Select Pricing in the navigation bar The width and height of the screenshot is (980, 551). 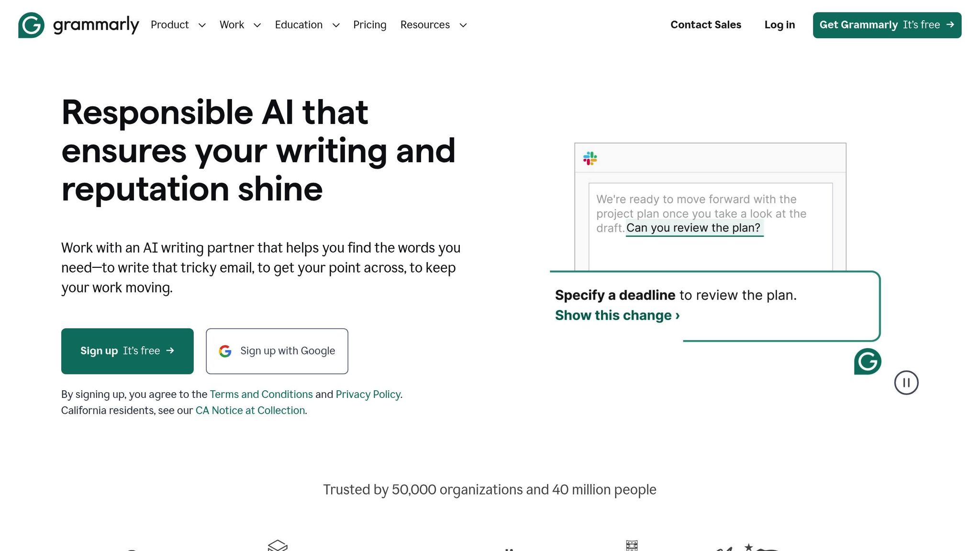(369, 25)
